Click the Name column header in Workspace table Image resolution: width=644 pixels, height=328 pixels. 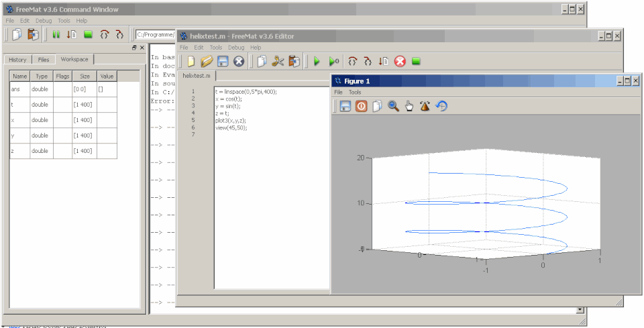coord(20,76)
